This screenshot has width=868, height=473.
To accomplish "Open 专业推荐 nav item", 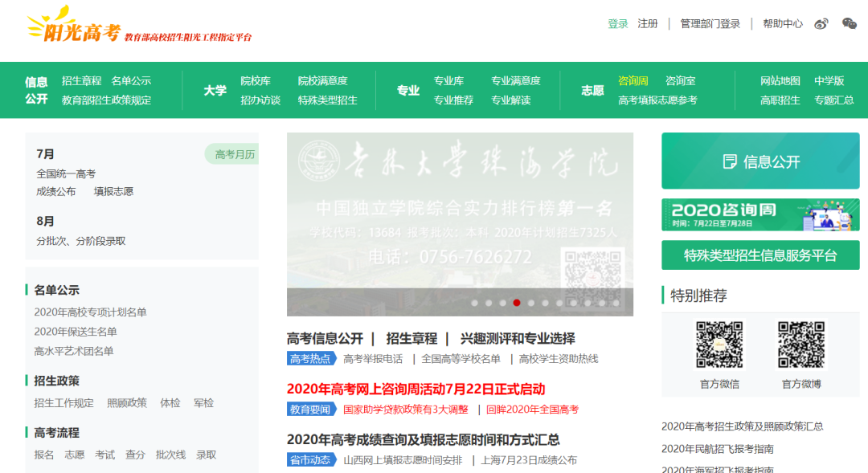I will [x=453, y=100].
